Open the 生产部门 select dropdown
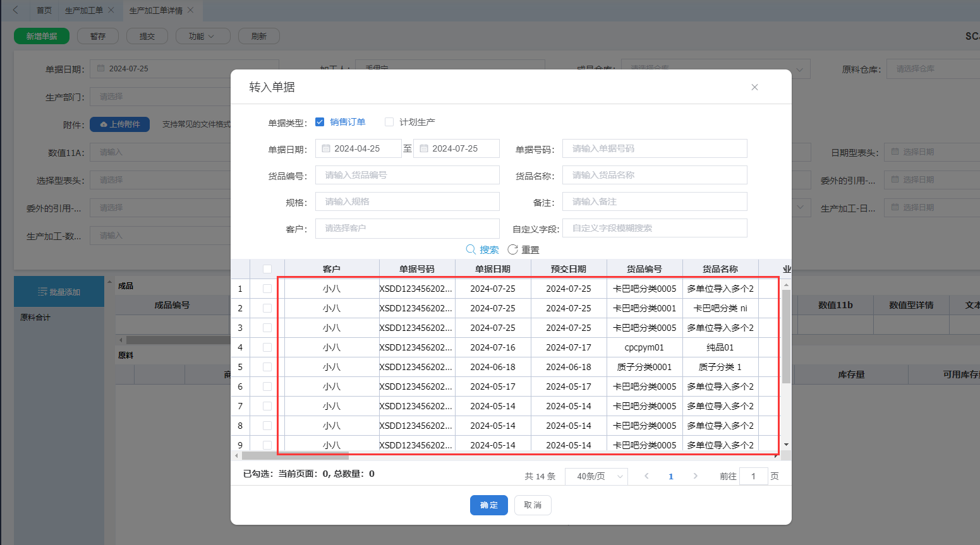 160,97
